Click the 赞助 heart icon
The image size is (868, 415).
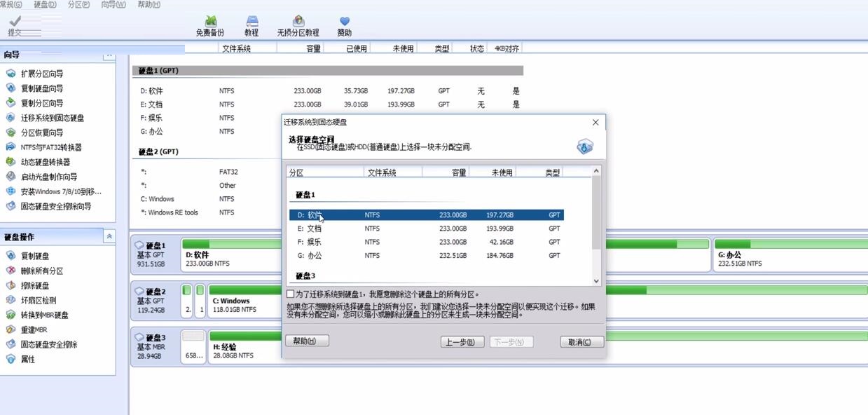point(344,22)
